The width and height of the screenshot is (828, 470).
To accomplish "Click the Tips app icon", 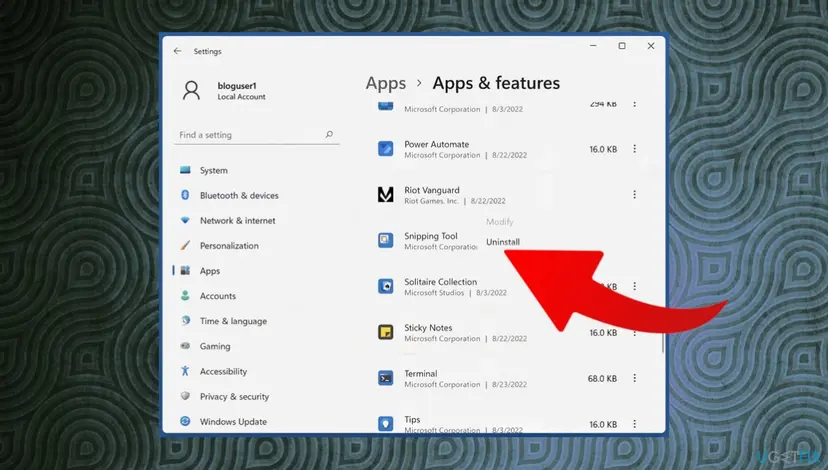I will click(x=385, y=424).
